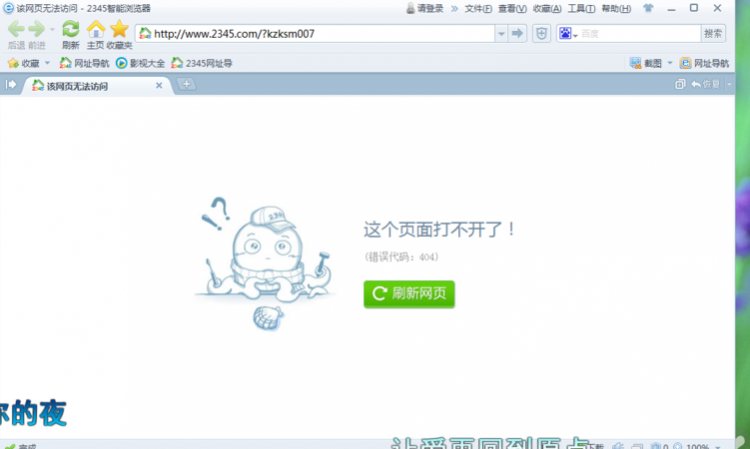Open the 2345网址导 bookmark
The width and height of the screenshot is (750, 449).
pos(202,63)
